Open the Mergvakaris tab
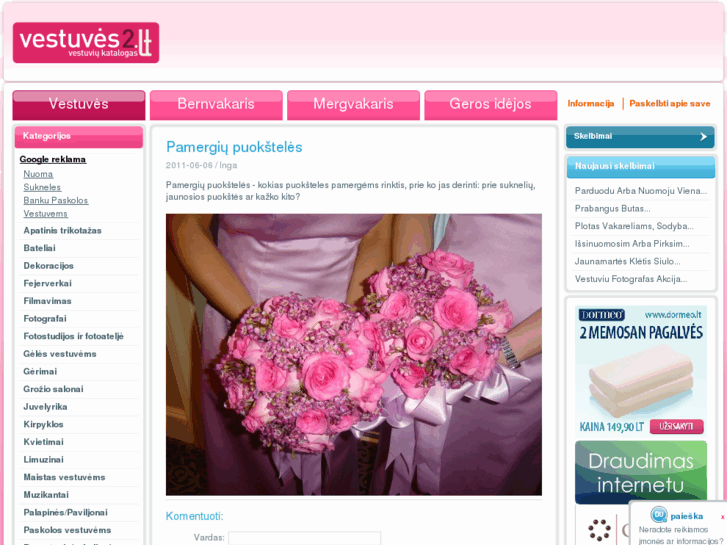Viewport: 727px width, 545px height. pos(353,105)
